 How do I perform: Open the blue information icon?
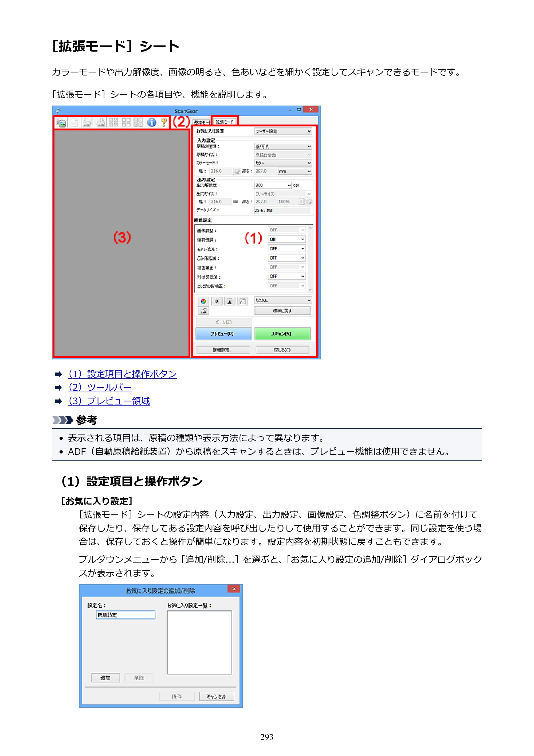(152, 123)
